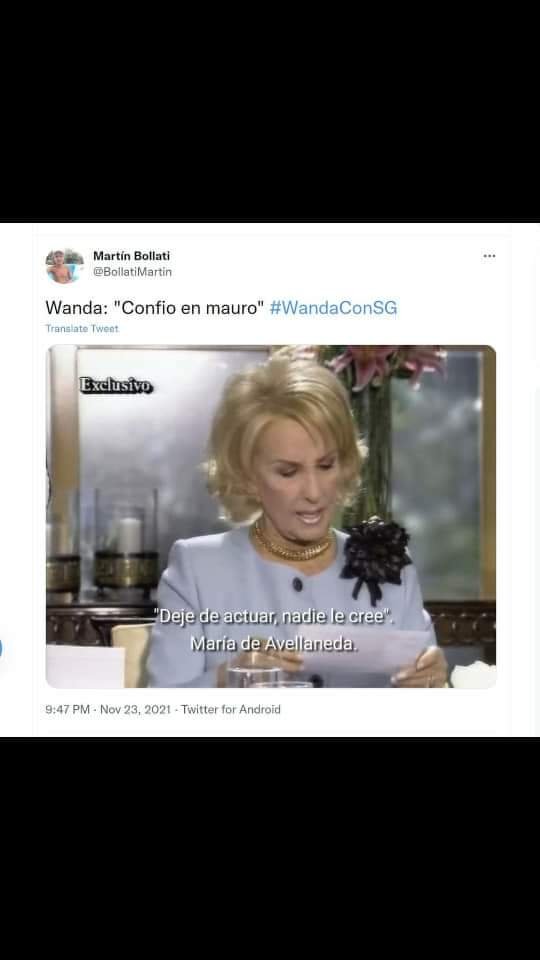This screenshot has width=540, height=960.
Task: Click the Exclusivo watermark in the image
Action: coord(116,386)
